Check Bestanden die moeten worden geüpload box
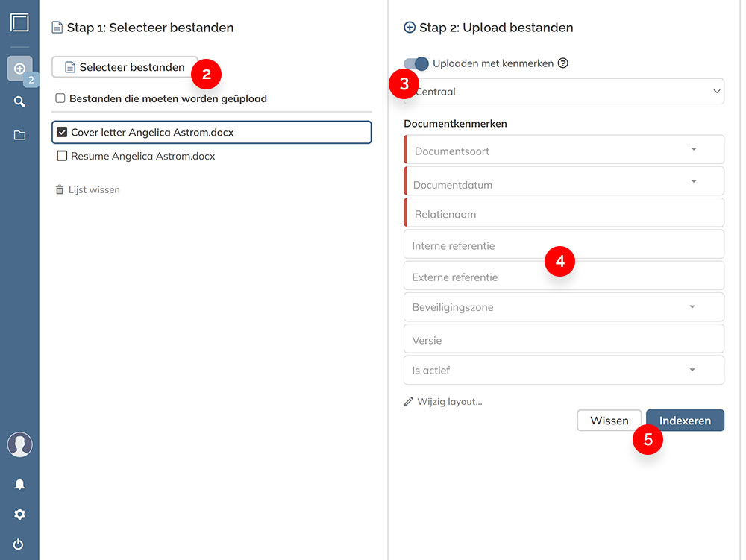Image resolution: width=746 pixels, height=560 pixels. [x=60, y=98]
